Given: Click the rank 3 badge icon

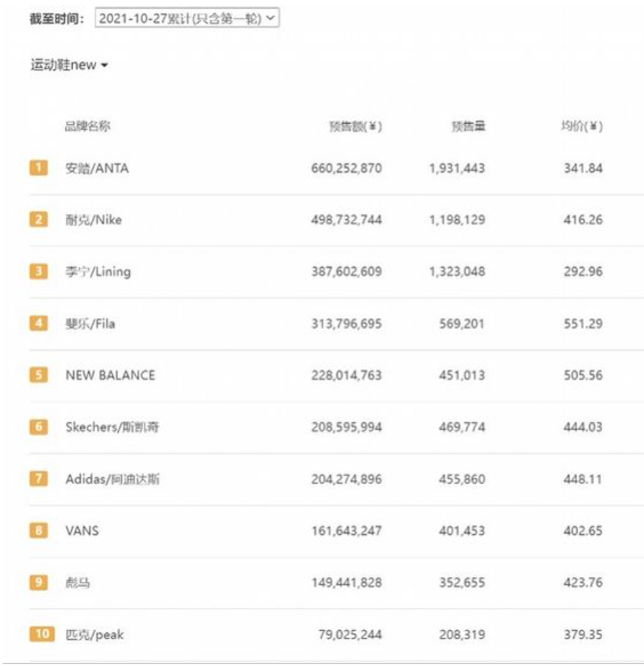Looking at the screenshot, I should pyautogui.click(x=38, y=272).
